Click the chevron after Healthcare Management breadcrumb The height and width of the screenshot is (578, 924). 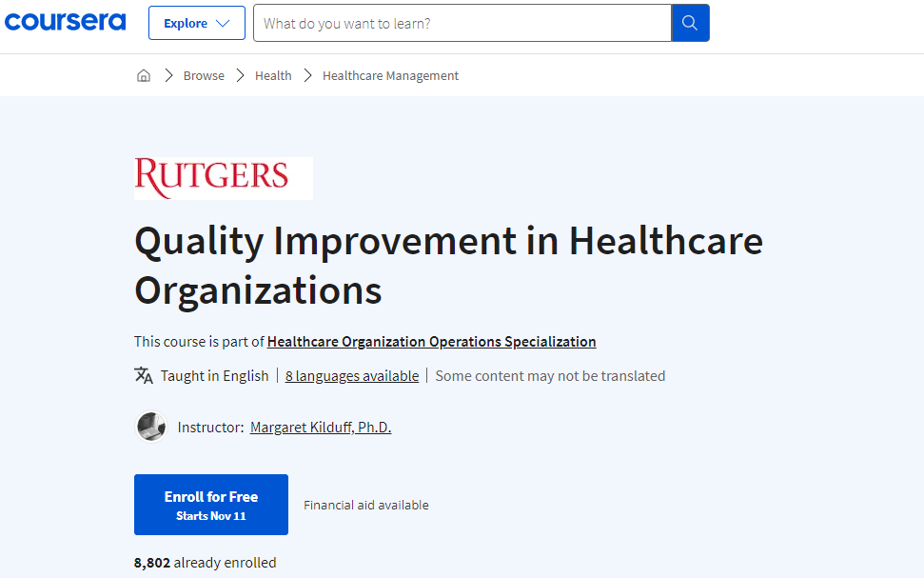tap(307, 74)
